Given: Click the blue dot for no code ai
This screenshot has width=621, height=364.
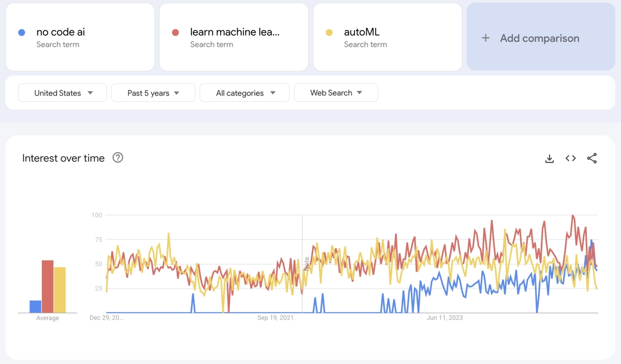Looking at the screenshot, I should coord(21,32).
